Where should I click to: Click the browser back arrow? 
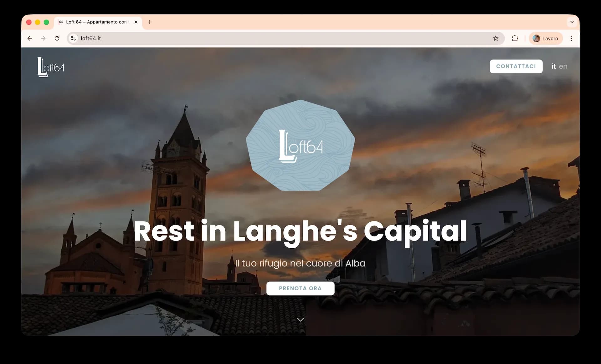[x=30, y=38]
